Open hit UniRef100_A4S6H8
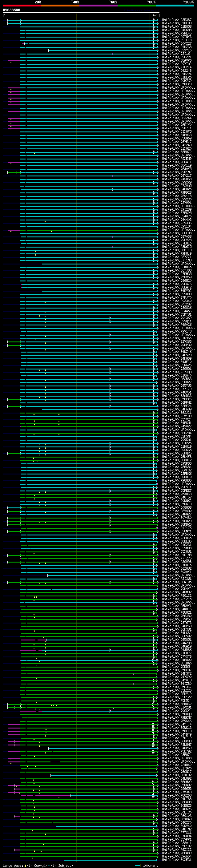 (x=176, y=30)
